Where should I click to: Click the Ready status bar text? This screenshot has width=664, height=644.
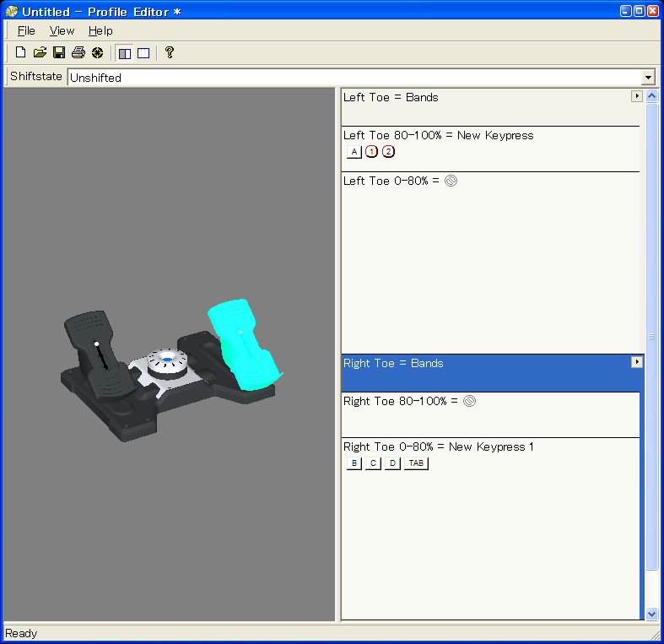coord(21,633)
